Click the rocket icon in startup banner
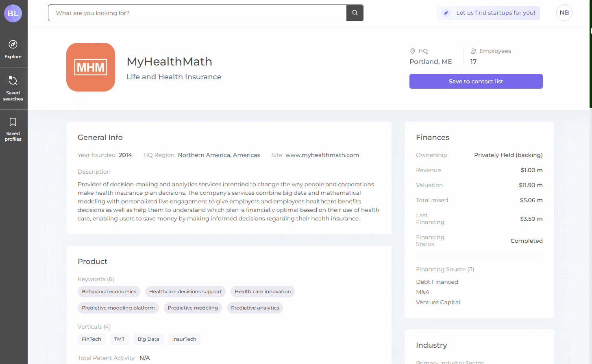The height and width of the screenshot is (364, 592). (446, 13)
